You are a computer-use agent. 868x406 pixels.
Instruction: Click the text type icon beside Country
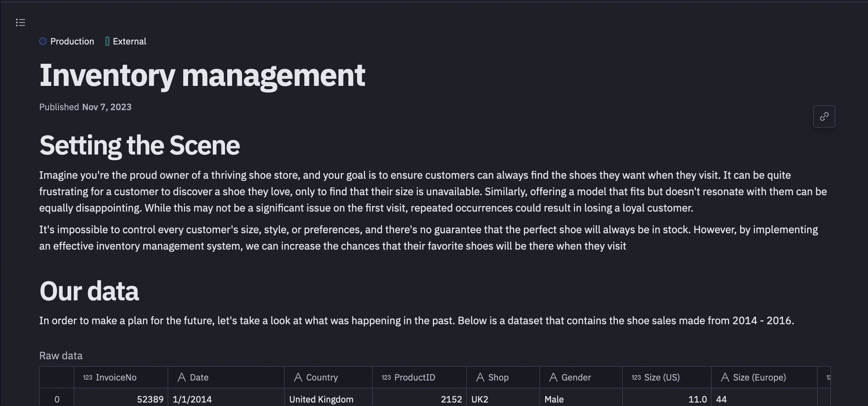coord(298,377)
